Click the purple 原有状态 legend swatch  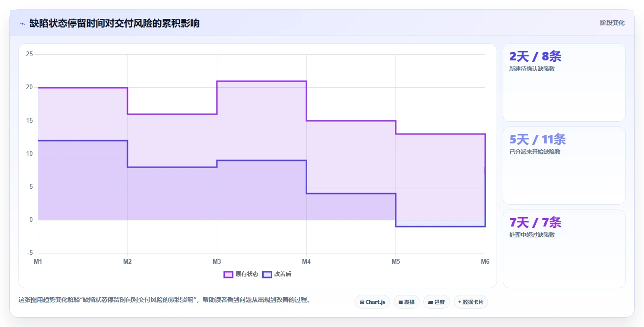coord(229,274)
